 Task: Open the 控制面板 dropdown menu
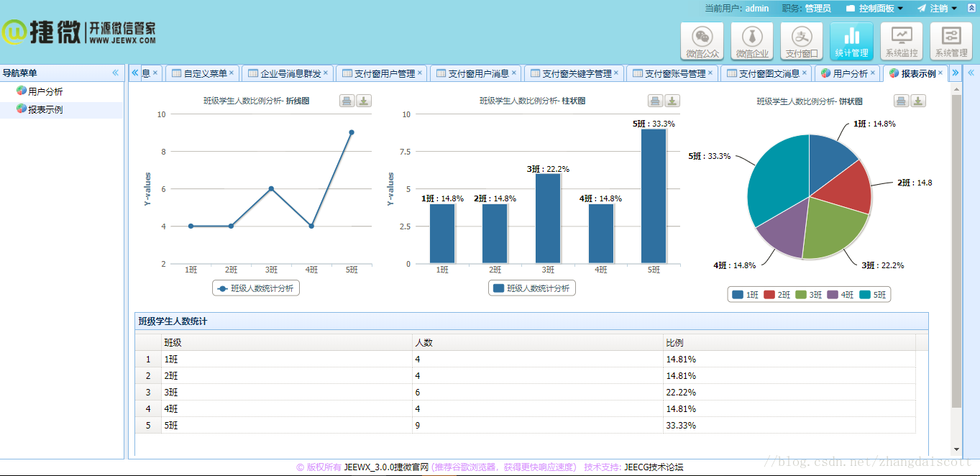pos(875,9)
